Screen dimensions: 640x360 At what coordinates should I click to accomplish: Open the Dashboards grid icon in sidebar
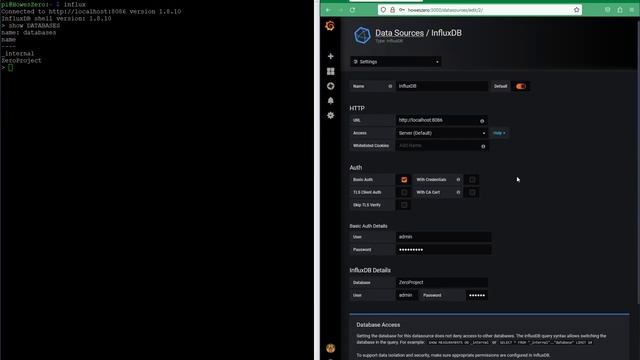tap(331, 71)
